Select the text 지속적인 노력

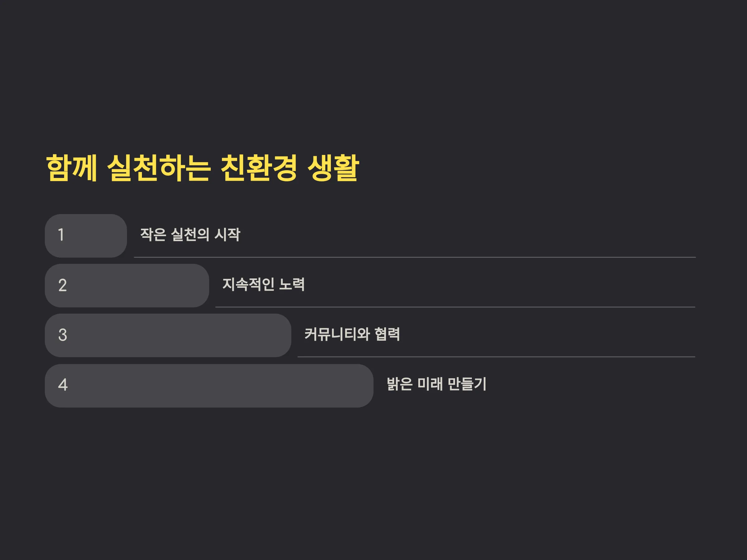263,284
